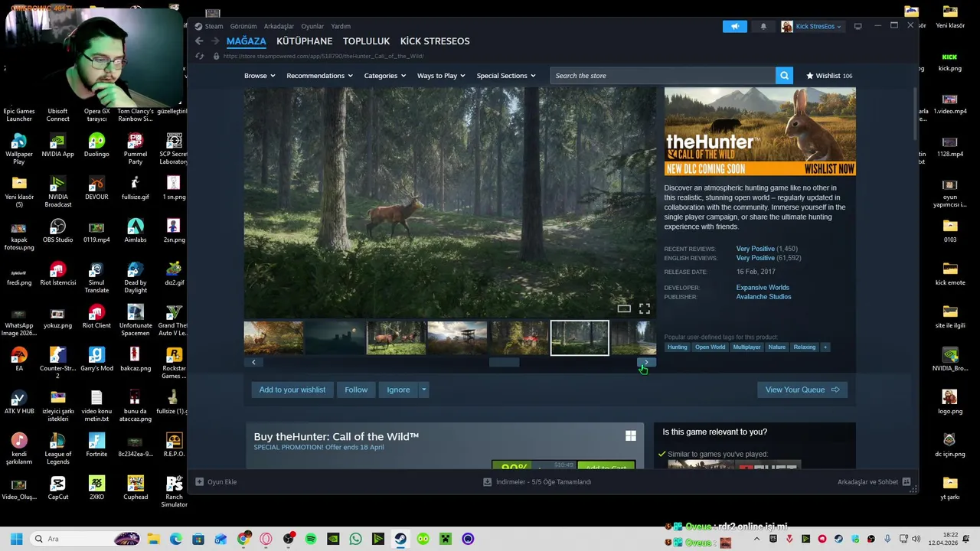Open the CapCut desktop shortcut
Viewport: 980px width, 551px height.
[x=58, y=487]
